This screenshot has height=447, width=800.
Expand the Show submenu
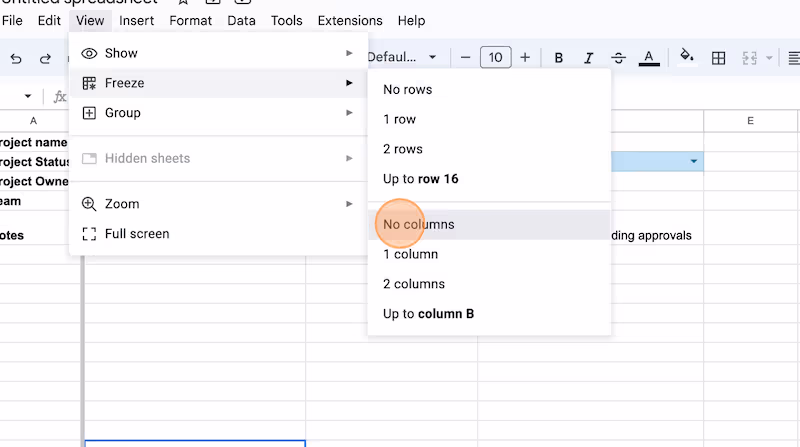click(218, 53)
